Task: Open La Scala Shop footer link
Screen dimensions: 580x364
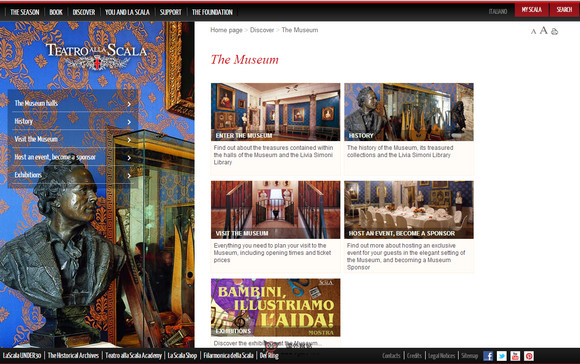Action: [182, 355]
